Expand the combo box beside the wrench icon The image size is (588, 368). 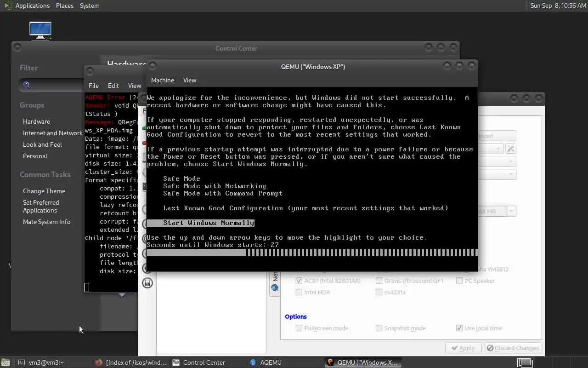coord(498,149)
